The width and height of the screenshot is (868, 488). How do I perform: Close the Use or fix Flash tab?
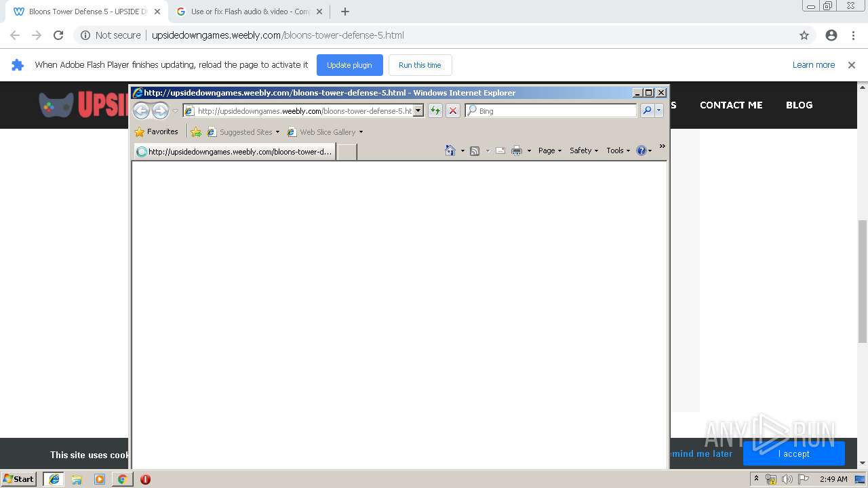pos(320,12)
